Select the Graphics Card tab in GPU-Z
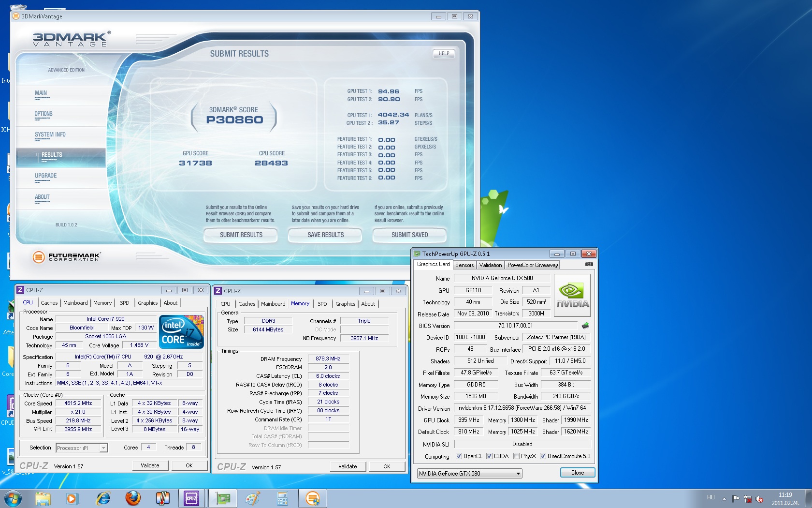The image size is (812, 508). point(433,264)
